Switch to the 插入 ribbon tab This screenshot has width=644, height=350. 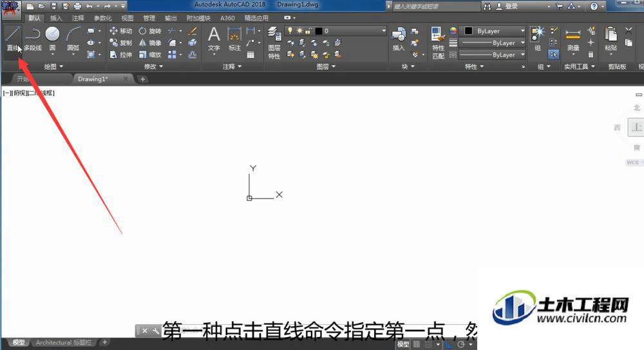tap(56, 17)
